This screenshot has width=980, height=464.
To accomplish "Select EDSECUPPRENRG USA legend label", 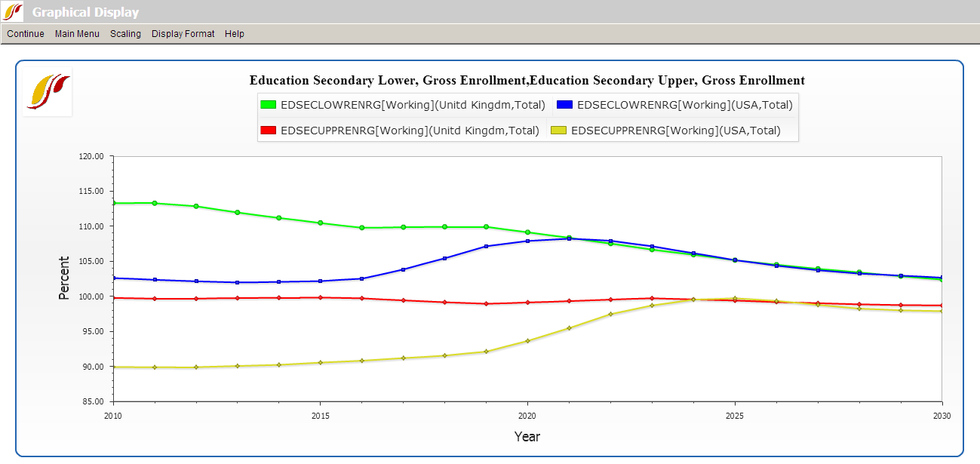I will [676, 131].
